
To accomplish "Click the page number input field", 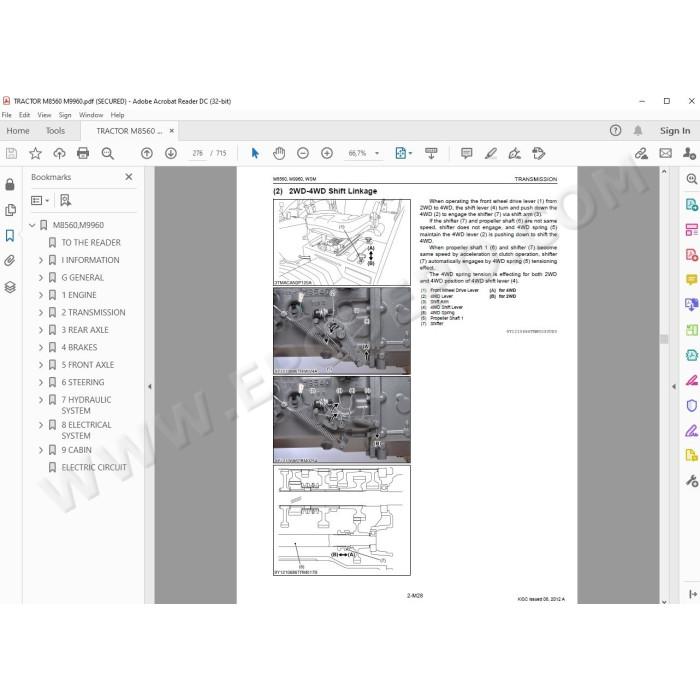I will click(197, 154).
